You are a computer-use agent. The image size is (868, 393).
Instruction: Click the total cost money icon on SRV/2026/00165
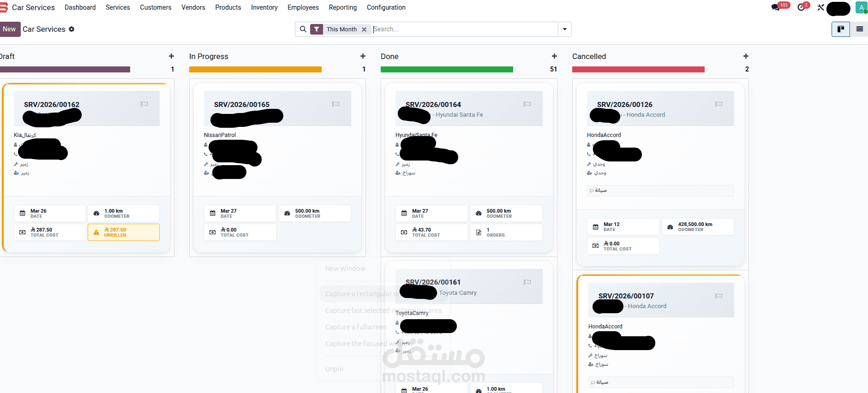coord(212,232)
